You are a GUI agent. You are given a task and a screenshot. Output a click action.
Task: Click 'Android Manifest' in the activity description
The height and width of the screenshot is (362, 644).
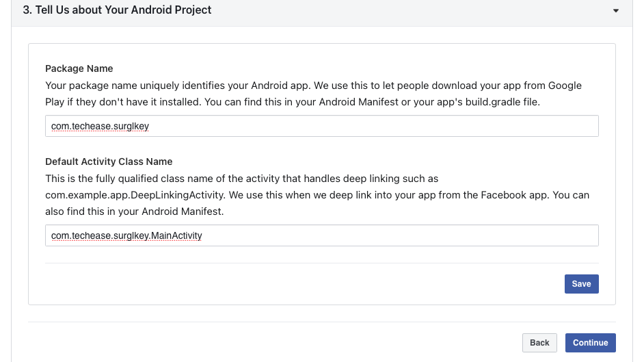[182, 211]
